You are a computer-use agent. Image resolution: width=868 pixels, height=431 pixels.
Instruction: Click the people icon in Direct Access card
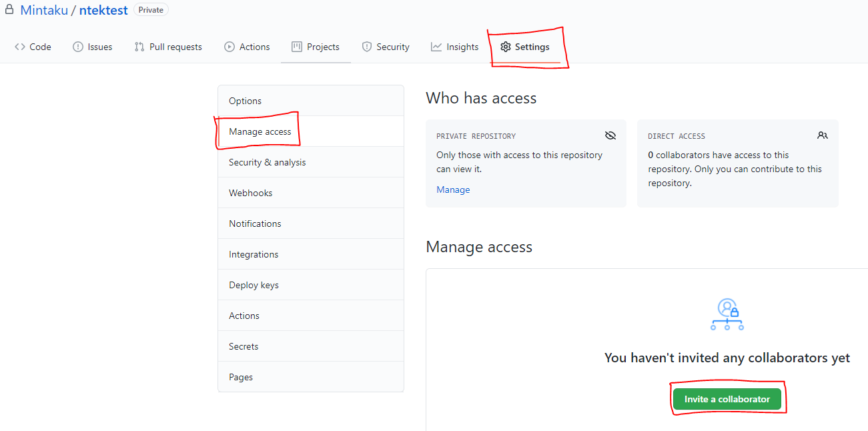point(822,135)
